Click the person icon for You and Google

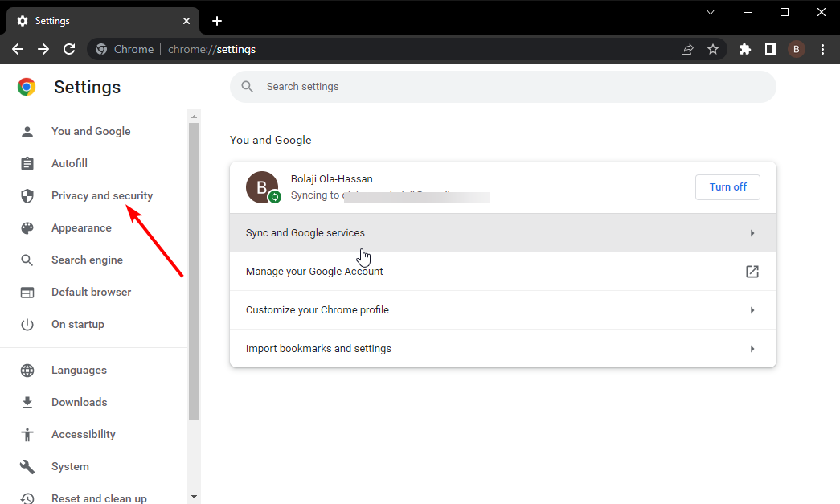click(x=27, y=131)
